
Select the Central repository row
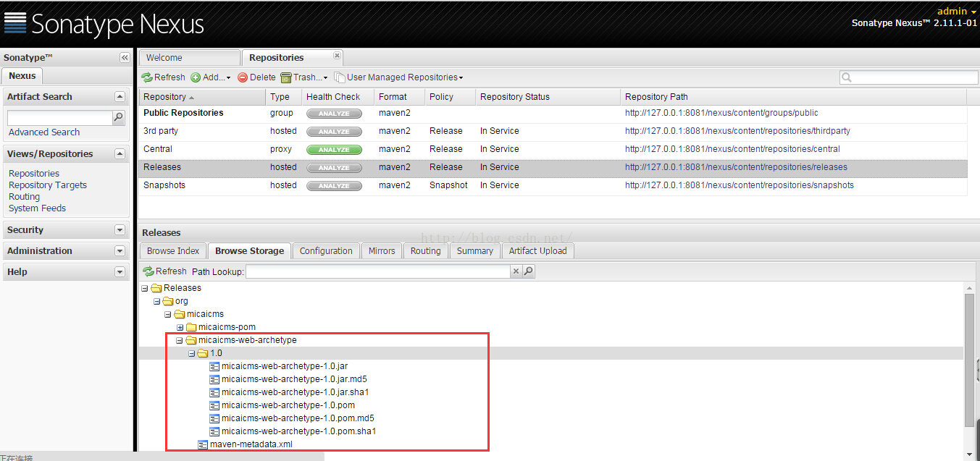point(553,149)
